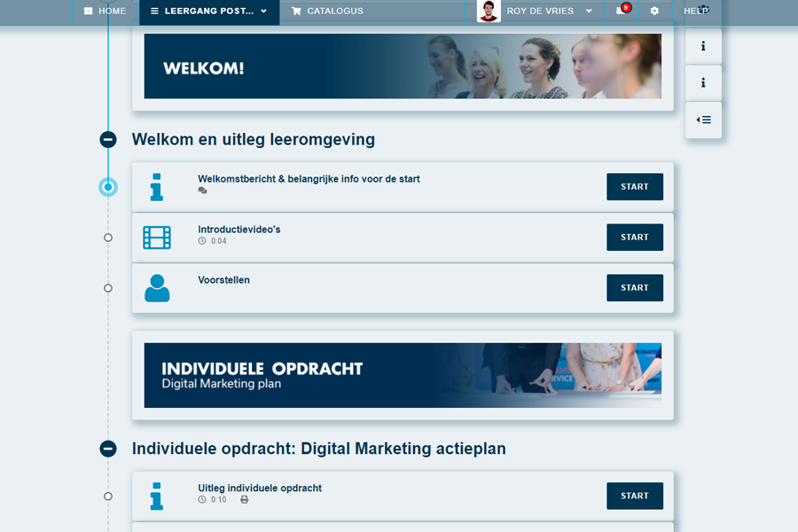Open the settings gear icon
This screenshot has width=798, height=532.
point(654,11)
